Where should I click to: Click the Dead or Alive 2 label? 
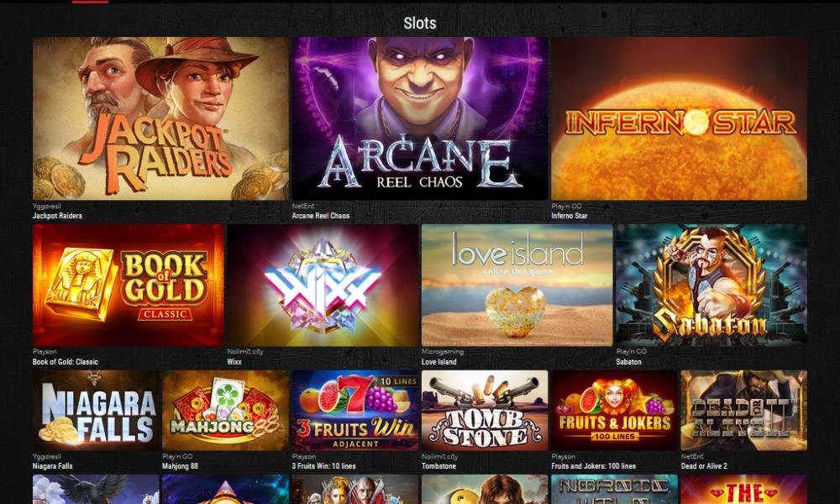coord(704,466)
